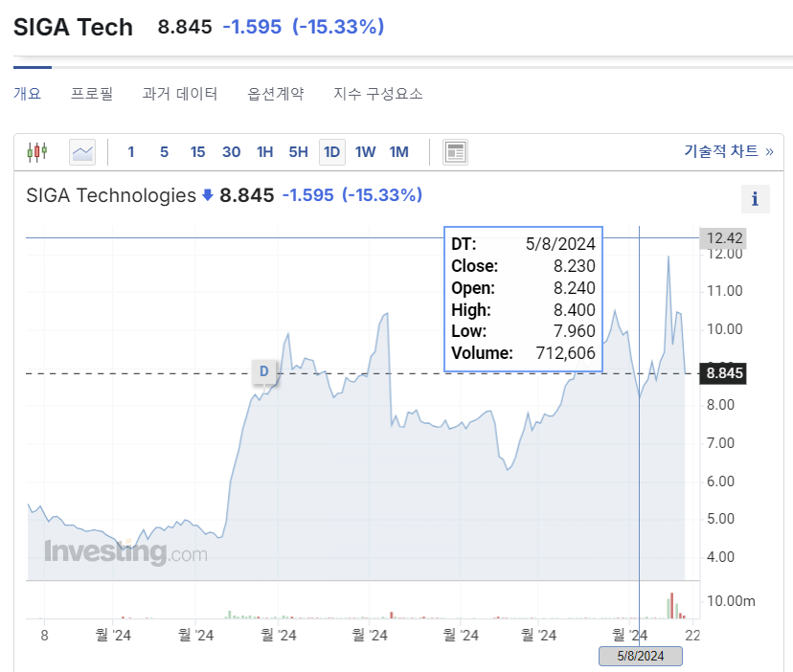
Task: Open the 지수 구성요소 menu item
Action: point(378,94)
